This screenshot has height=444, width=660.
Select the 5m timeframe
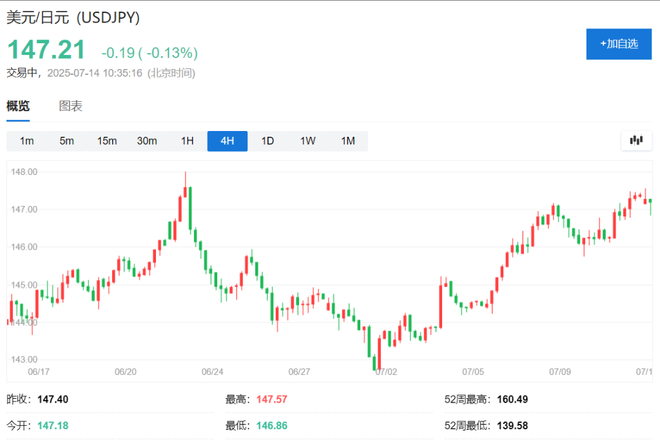(x=67, y=141)
